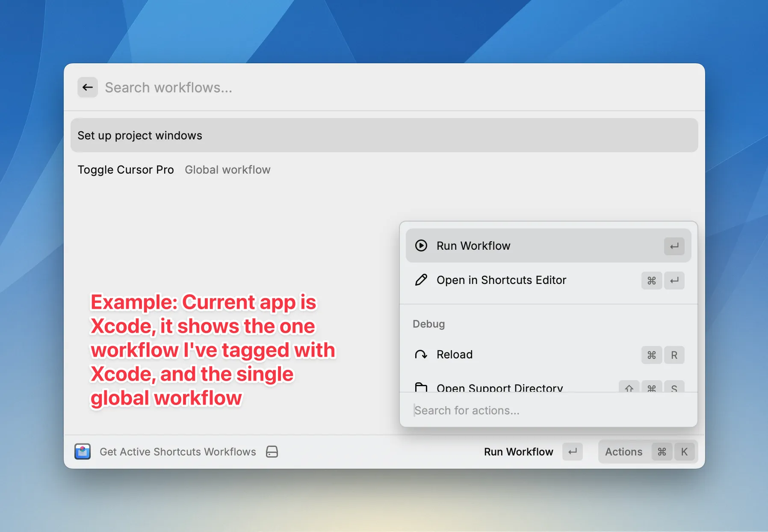Click the Get Active Shortcuts Workflows title

point(178,452)
